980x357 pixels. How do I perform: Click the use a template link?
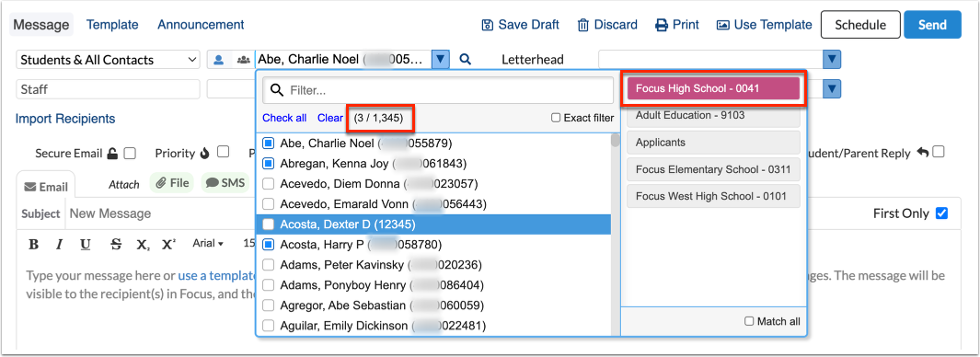pos(217,276)
